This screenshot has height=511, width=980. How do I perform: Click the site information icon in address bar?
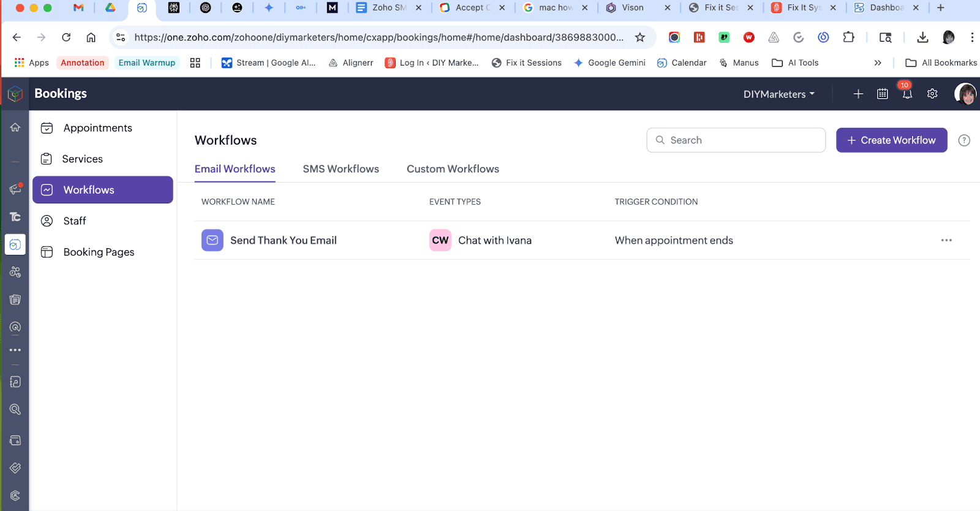pos(121,37)
